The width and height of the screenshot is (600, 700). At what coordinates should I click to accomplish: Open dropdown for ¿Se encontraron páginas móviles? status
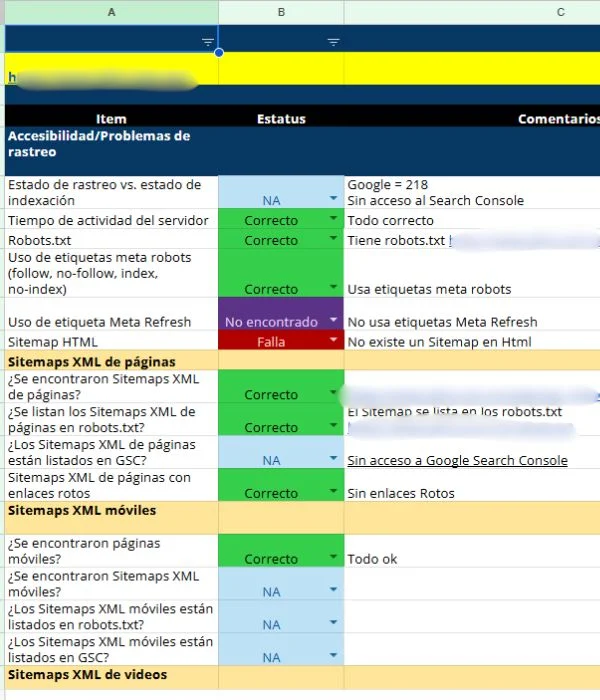(333, 559)
